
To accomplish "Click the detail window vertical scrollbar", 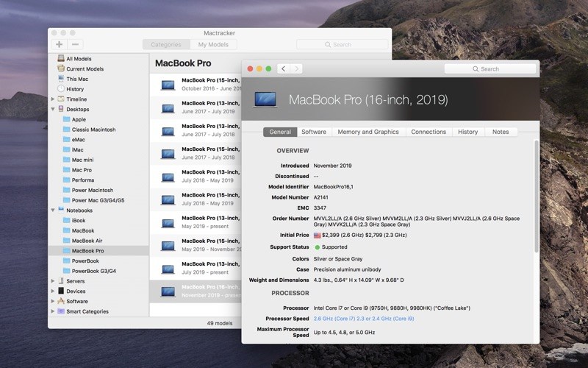I will coord(537,197).
